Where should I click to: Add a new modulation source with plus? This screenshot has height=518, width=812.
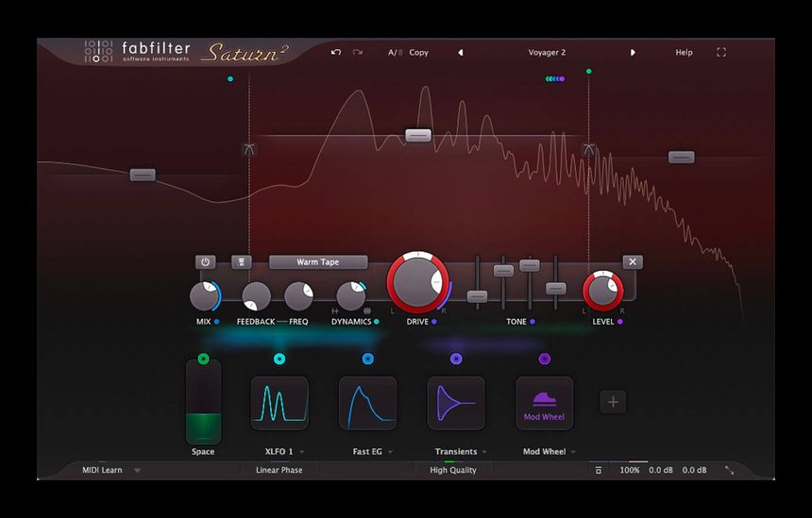[x=613, y=402]
